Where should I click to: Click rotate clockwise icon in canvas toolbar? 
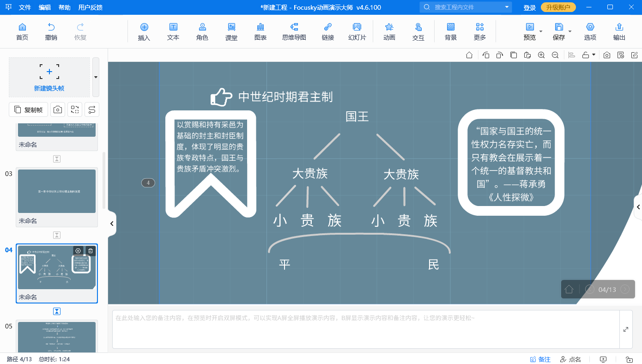coord(500,55)
